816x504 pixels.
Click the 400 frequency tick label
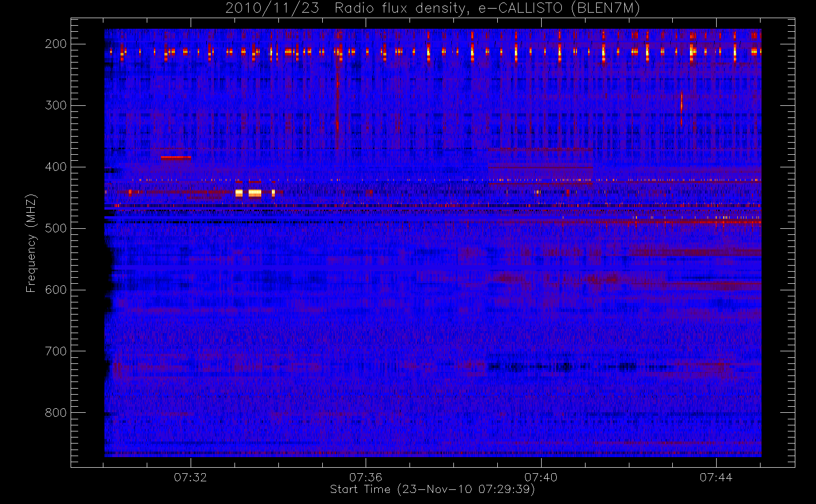pyautogui.click(x=56, y=167)
